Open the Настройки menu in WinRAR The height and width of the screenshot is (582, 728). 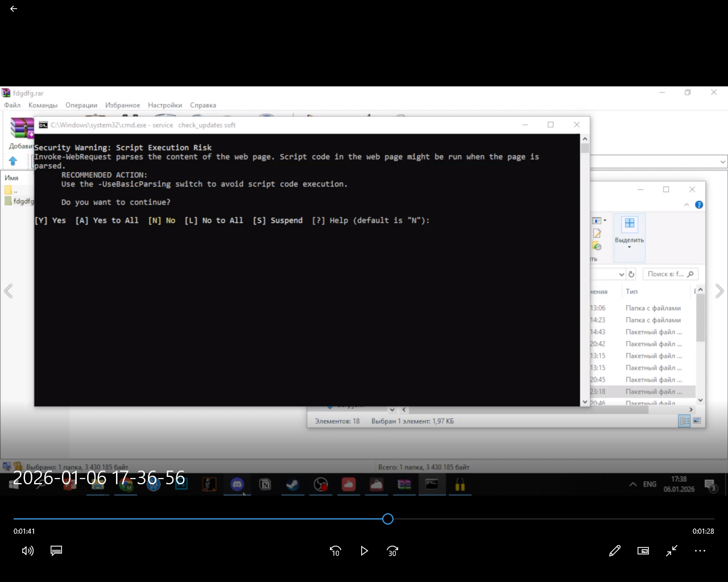(165, 105)
